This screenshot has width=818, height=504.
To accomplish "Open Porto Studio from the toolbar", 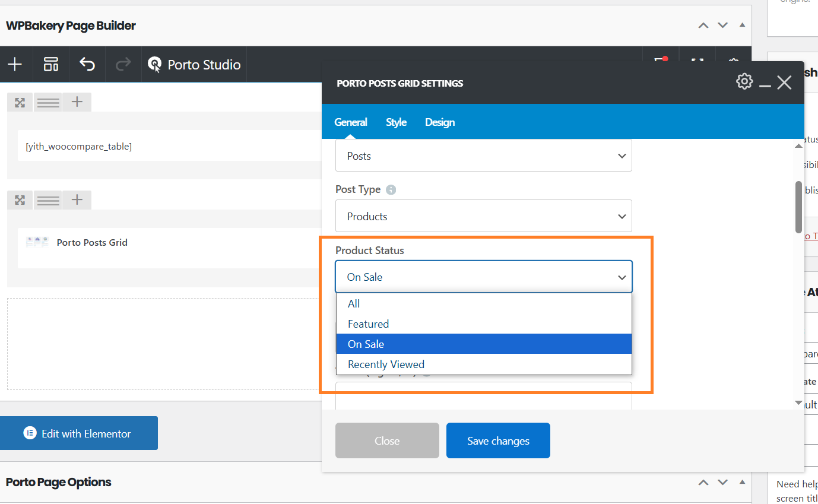I will click(x=194, y=64).
